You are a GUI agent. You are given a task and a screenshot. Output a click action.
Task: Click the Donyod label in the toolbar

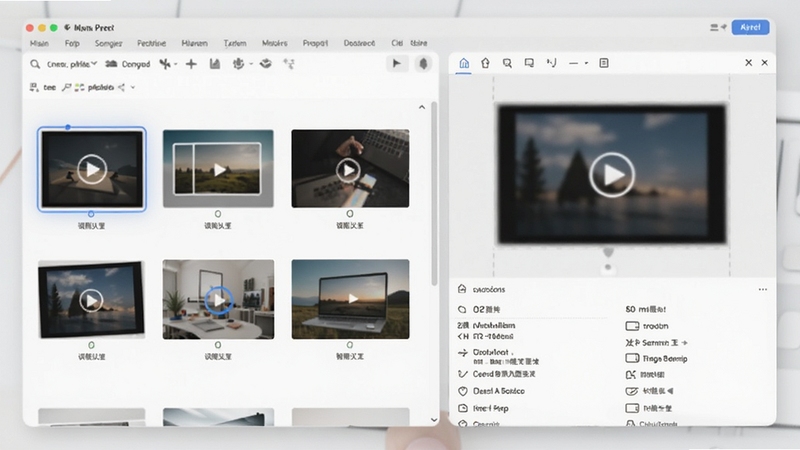[x=136, y=64]
